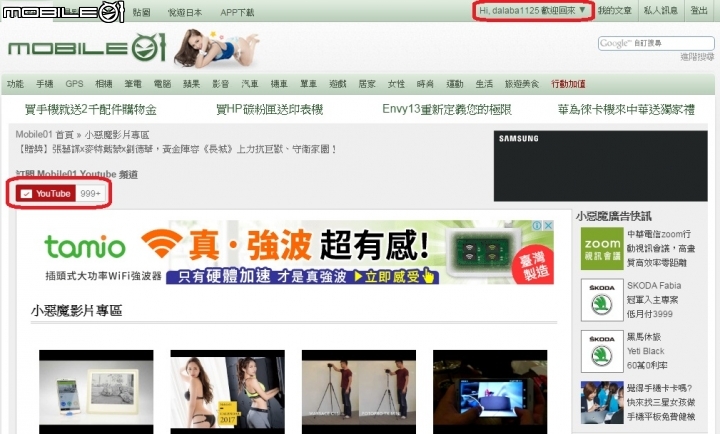Select the 蘋果 category tab
Screen dimensions: 720x434
(x=191, y=84)
